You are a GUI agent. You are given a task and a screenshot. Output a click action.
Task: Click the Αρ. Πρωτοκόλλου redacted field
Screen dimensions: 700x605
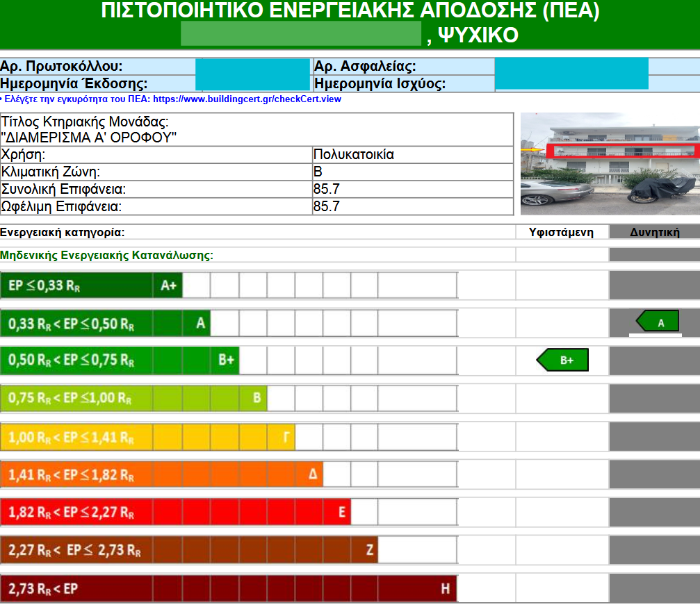click(252, 75)
